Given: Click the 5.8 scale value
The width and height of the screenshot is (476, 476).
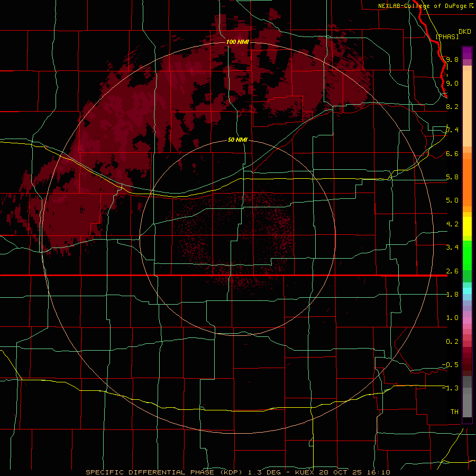Looking at the screenshot, I should [x=452, y=177].
